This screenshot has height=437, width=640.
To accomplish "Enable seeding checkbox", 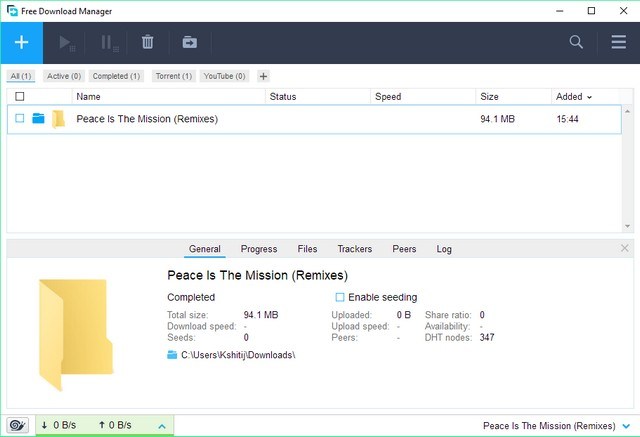I will (340, 297).
